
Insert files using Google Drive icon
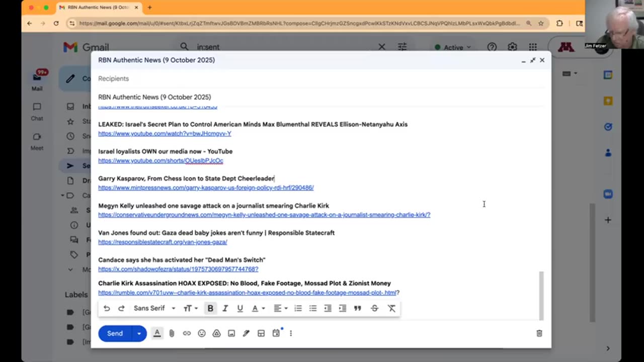click(216, 333)
